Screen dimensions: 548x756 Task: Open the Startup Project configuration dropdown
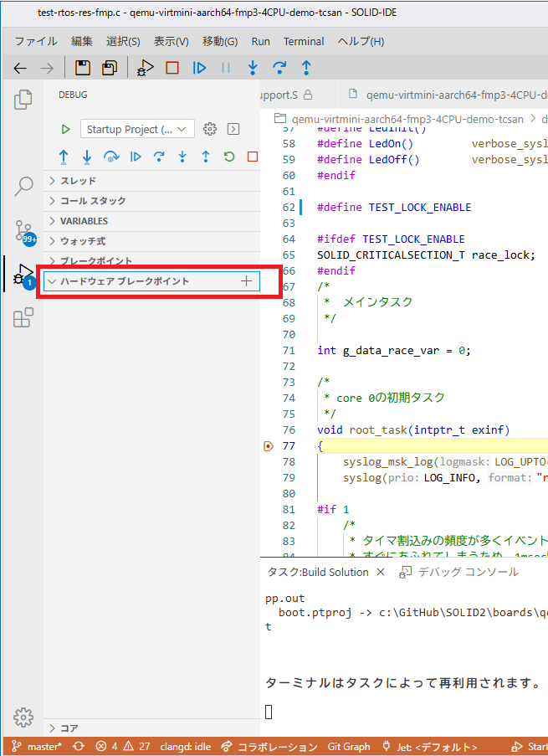click(x=137, y=129)
